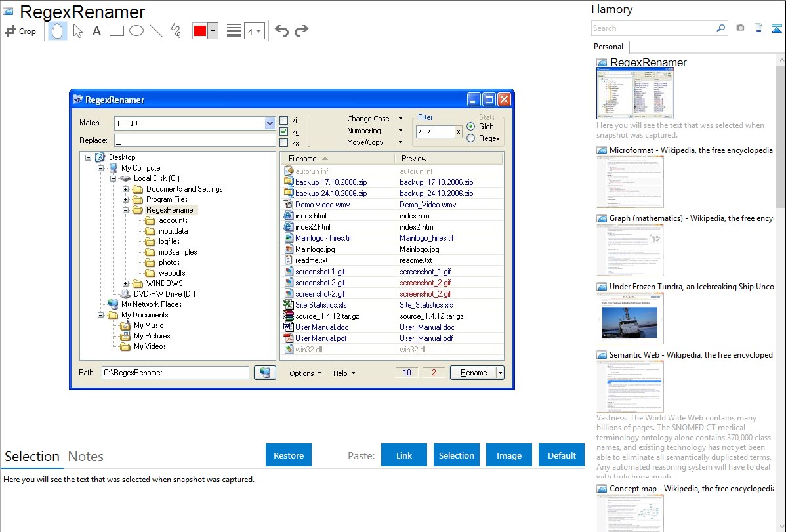Click the Flamory icon at far right of search
The width and height of the screenshot is (786, 532).
[776, 28]
